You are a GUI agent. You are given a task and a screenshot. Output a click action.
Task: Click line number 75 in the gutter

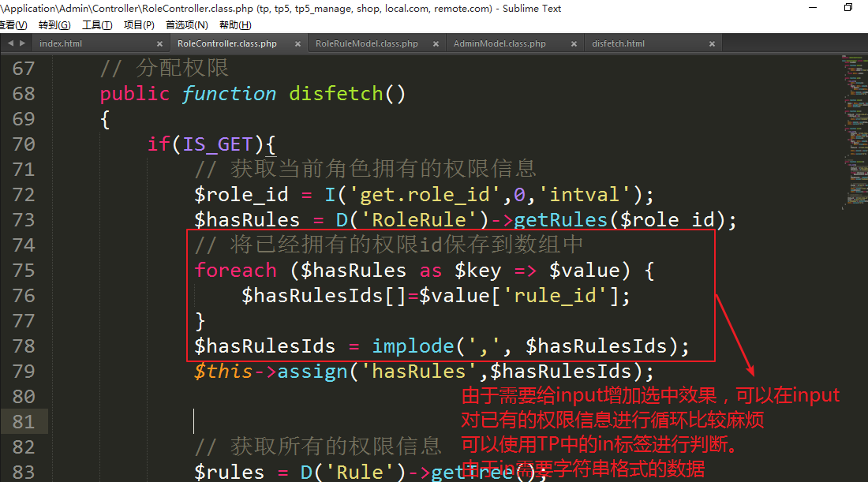coord(24,271)
